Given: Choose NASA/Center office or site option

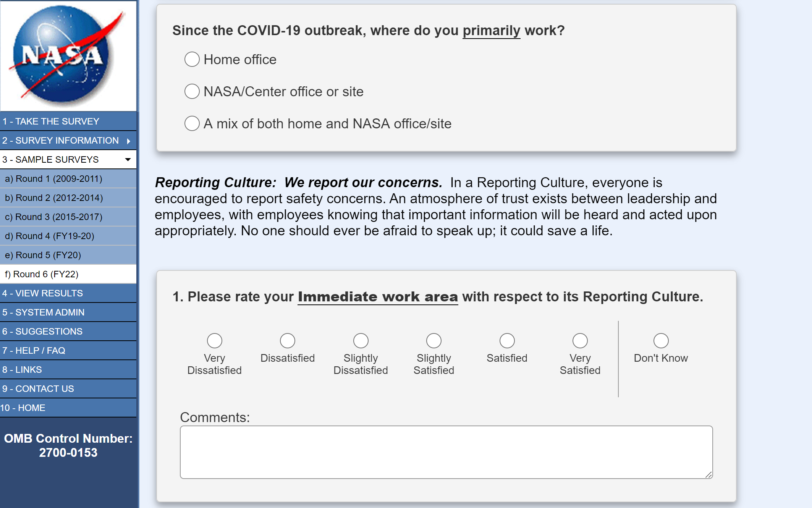Looking at the screenshot, I should coord(192,92).
